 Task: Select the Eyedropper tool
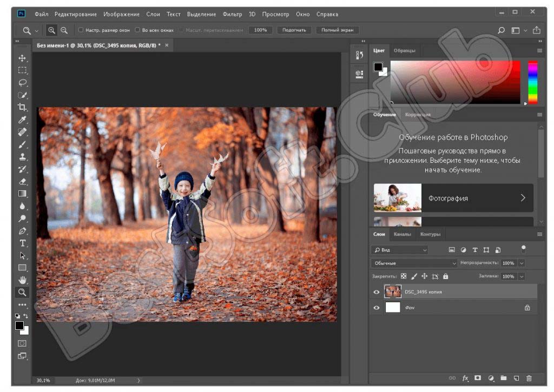(22, 119)
